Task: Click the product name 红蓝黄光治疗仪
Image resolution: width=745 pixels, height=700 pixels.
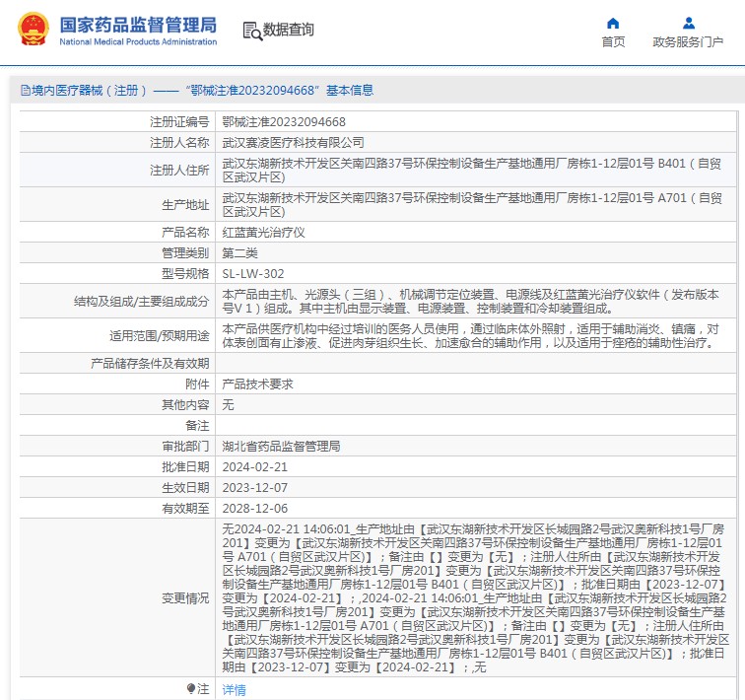Action: point(263,233)
